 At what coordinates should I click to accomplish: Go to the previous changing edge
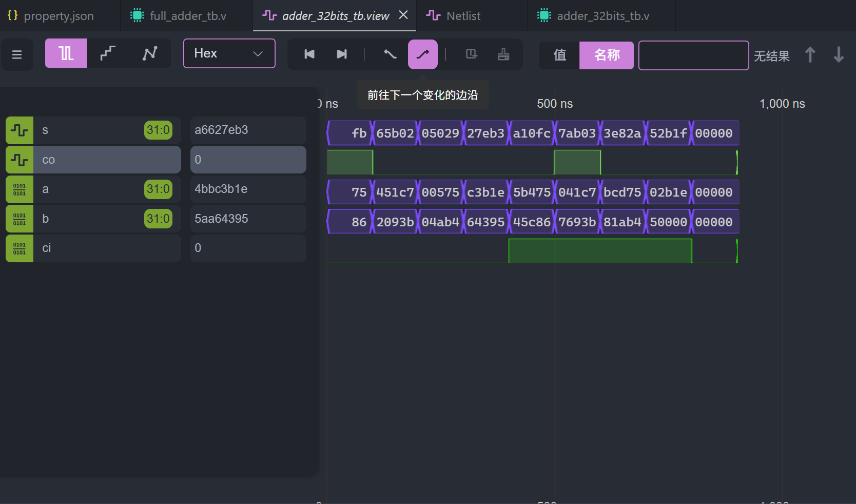click(x=390, y=54)
